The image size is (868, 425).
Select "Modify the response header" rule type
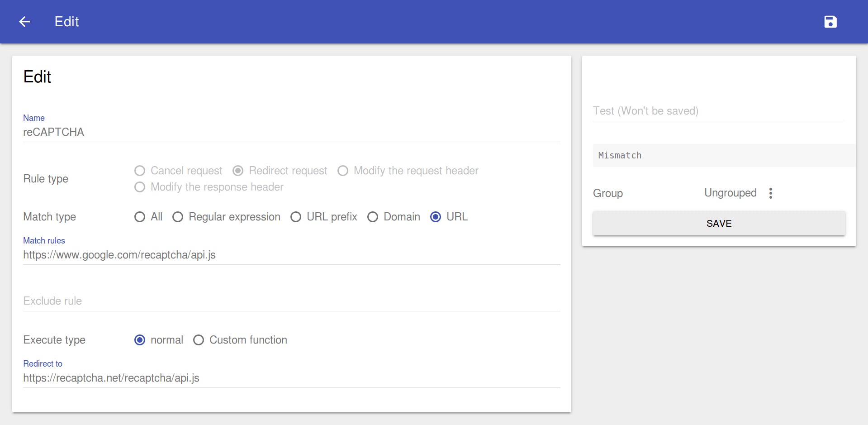coord(139,187)
